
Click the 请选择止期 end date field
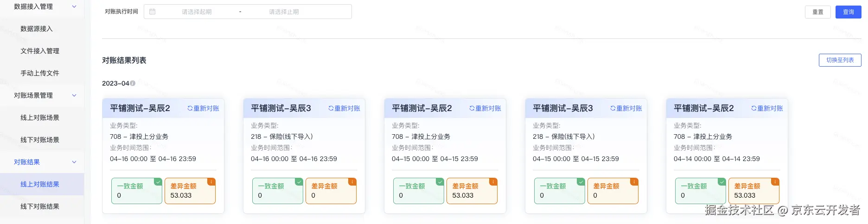click(284, 12)
